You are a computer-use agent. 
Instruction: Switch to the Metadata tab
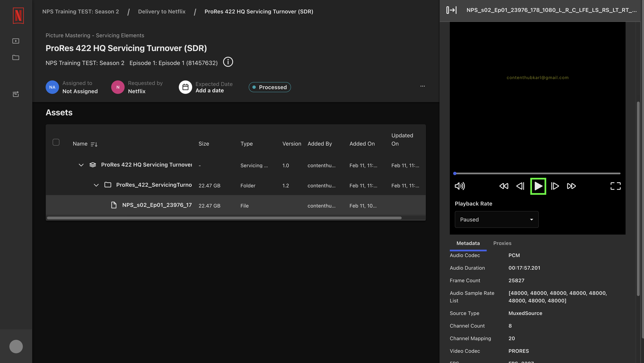pos(468,243)
